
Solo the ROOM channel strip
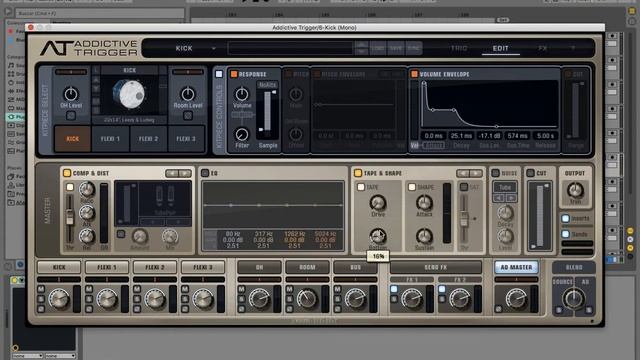tap(289, 299)
